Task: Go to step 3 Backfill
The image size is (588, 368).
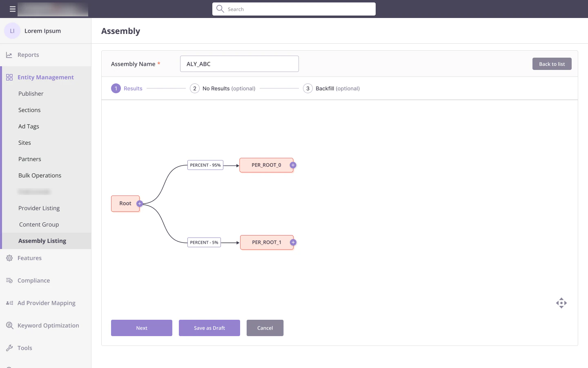Action: point(331,88)
